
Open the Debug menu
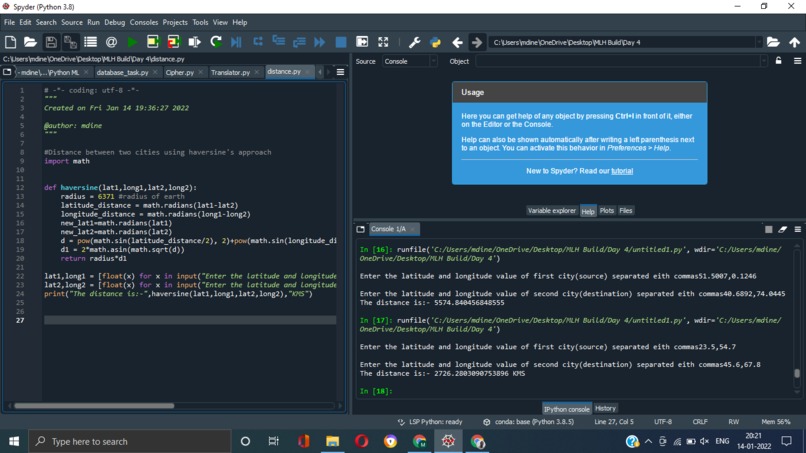tap(115, 23)
